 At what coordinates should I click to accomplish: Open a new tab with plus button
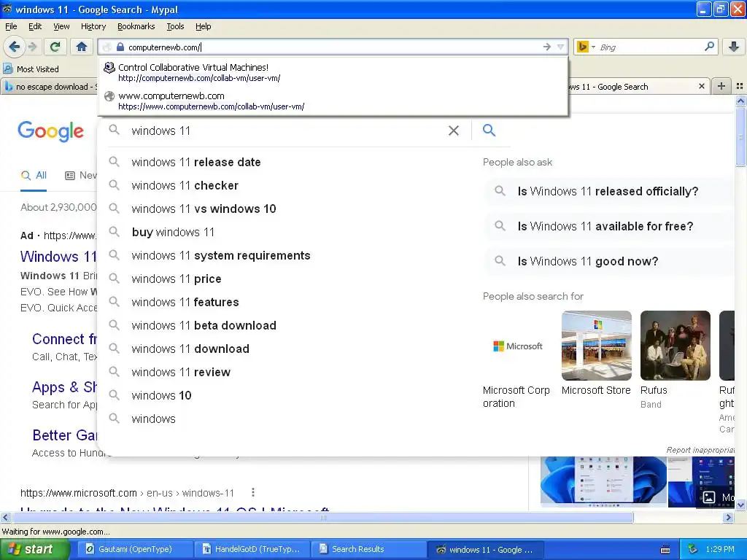point(721,86)
